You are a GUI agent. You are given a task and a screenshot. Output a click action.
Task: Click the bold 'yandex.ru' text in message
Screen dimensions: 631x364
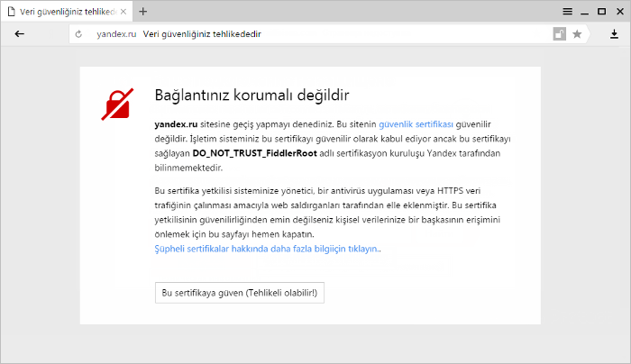(x=176, y=124)
